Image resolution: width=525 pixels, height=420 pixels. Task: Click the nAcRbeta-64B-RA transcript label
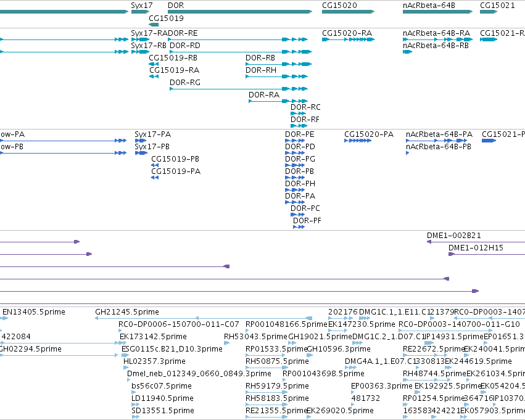click(436, 33)
